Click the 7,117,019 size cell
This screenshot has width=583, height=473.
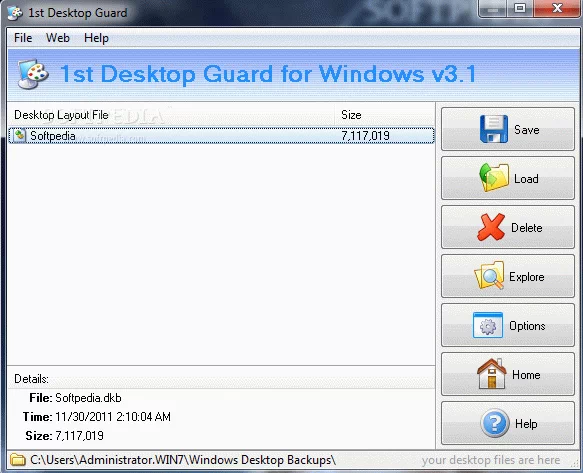365,136
